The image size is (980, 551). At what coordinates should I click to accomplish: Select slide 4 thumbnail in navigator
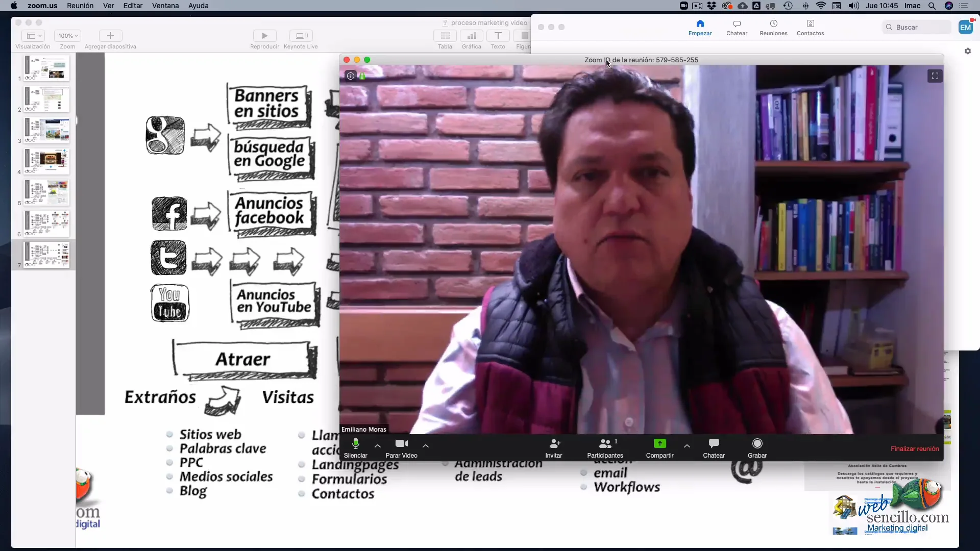46,161
